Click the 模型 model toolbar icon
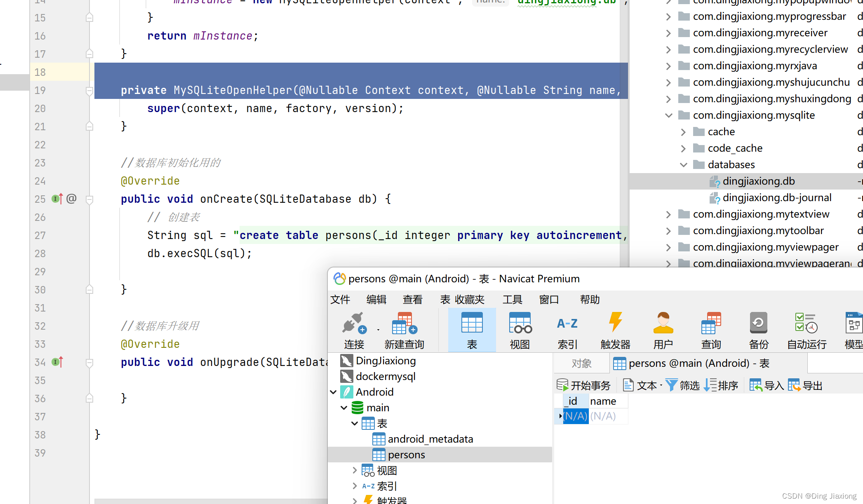The width and height of the screenshot is (863, 504). [854, 331]
